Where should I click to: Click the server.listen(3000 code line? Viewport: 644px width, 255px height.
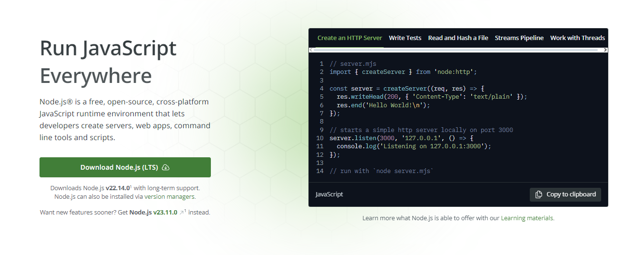401,138
